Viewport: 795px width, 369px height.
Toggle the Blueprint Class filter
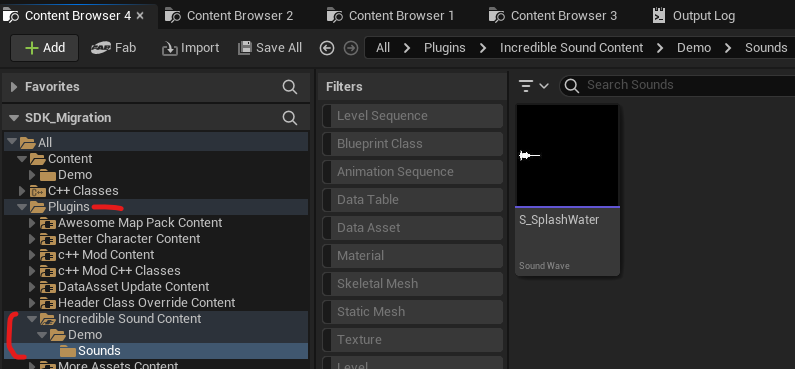413,144
